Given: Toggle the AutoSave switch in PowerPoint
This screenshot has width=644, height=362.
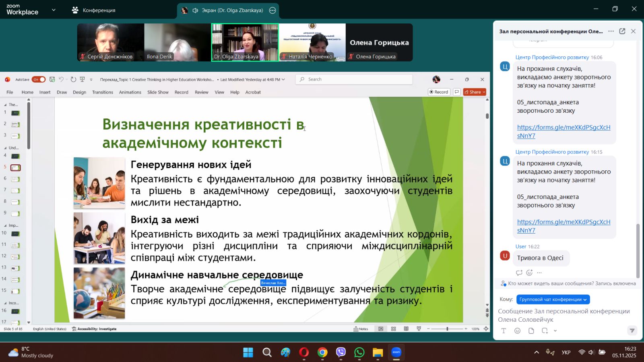Looking at the screenshot, I should pos(39,80).
